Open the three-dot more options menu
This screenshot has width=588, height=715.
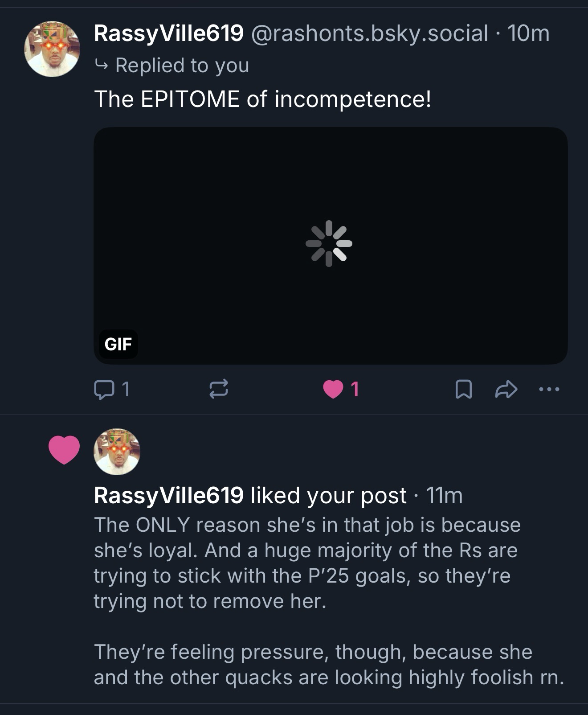[549, 389]
